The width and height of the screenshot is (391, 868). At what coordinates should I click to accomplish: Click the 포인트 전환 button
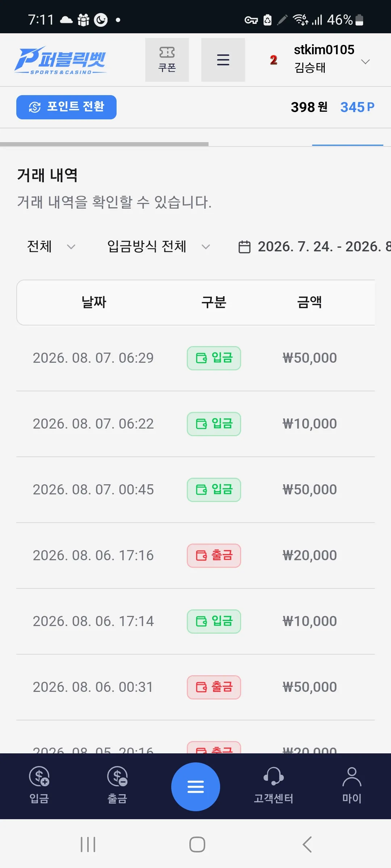pos(66,107)
